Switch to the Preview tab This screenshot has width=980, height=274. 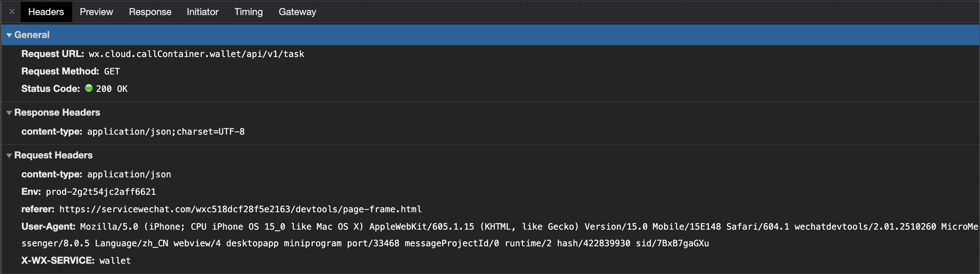(x=96, y=12)
